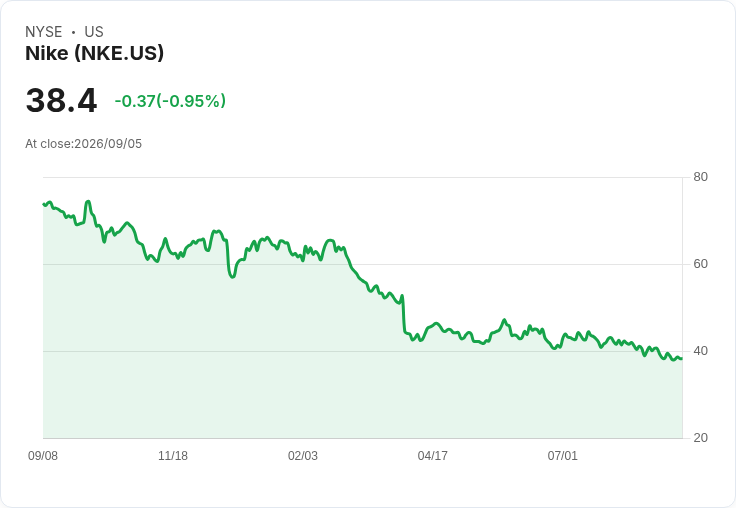Click the sharp price drop before 04/17
Screen dimensions: 736x508
pos(403,315)
